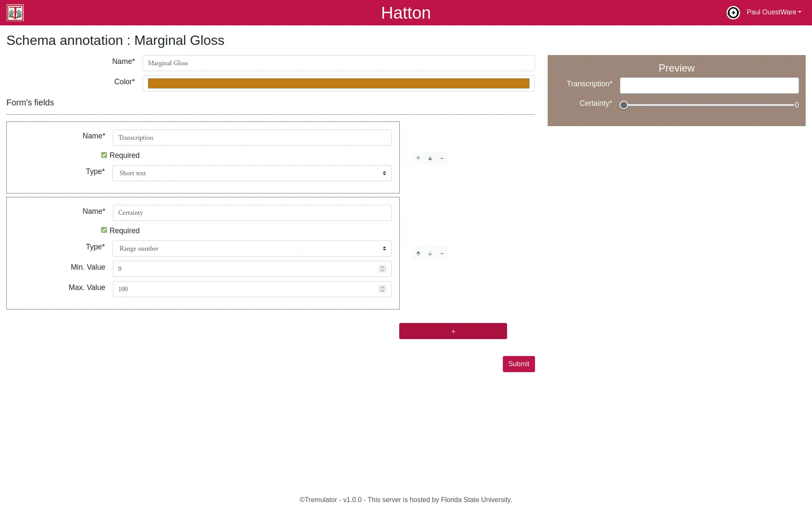812x508 pixels.
Task: Move Certainty field down arrow
Action: (430, 254)
